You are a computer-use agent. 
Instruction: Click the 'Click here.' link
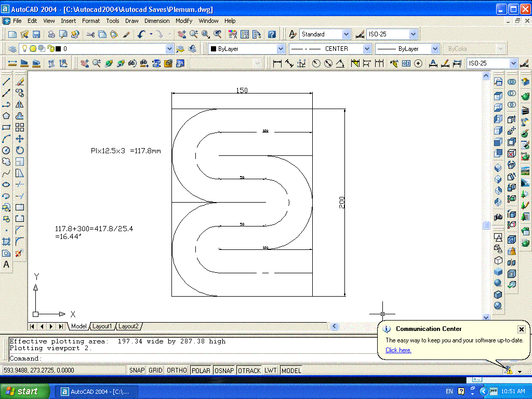tap(398, 350)
